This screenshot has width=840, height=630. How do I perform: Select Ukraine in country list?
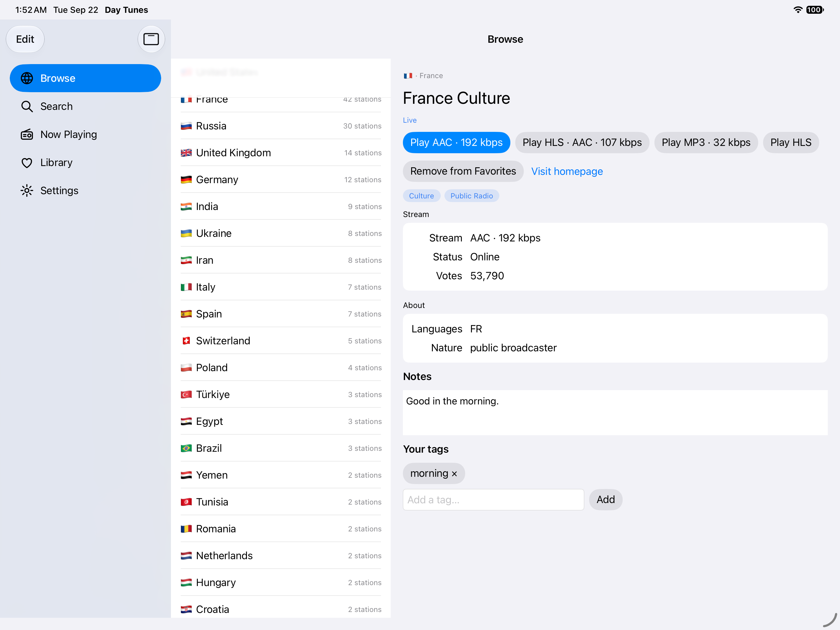pos(281,233)
